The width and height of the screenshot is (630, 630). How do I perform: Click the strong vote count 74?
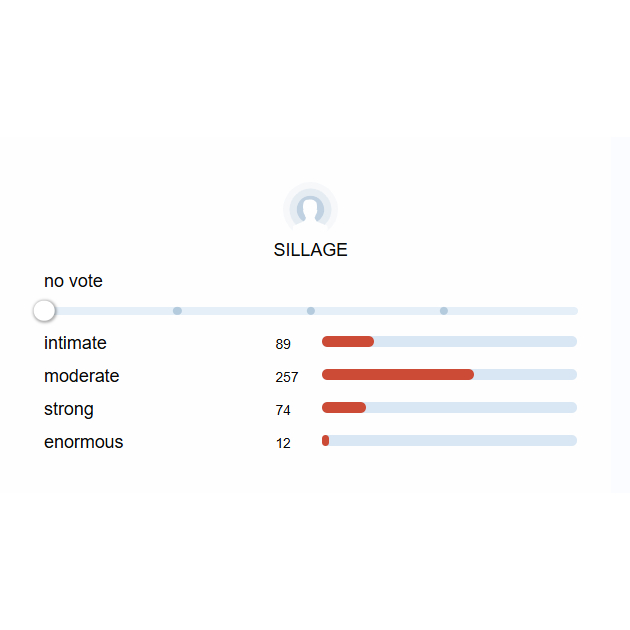click(x=283, y=410)
